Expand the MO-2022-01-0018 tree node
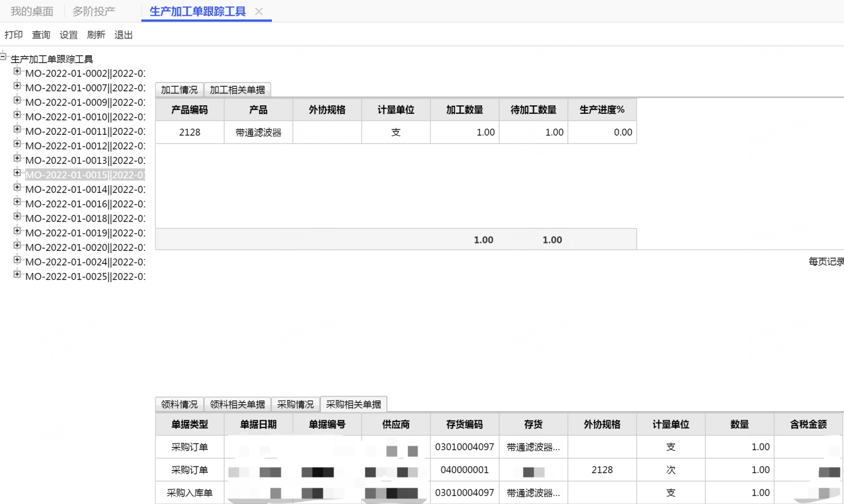 tap(17, 216)
